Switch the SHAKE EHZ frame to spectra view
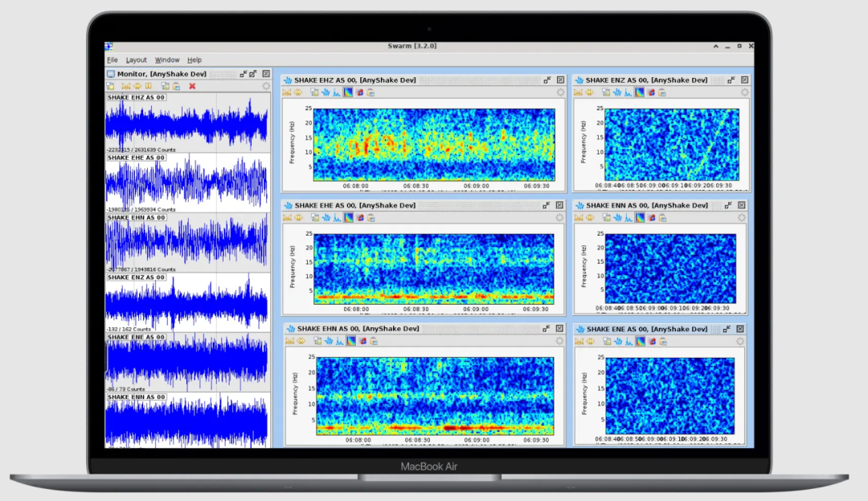The width and height of the screenshot is (868, 501). click(337, 92)
